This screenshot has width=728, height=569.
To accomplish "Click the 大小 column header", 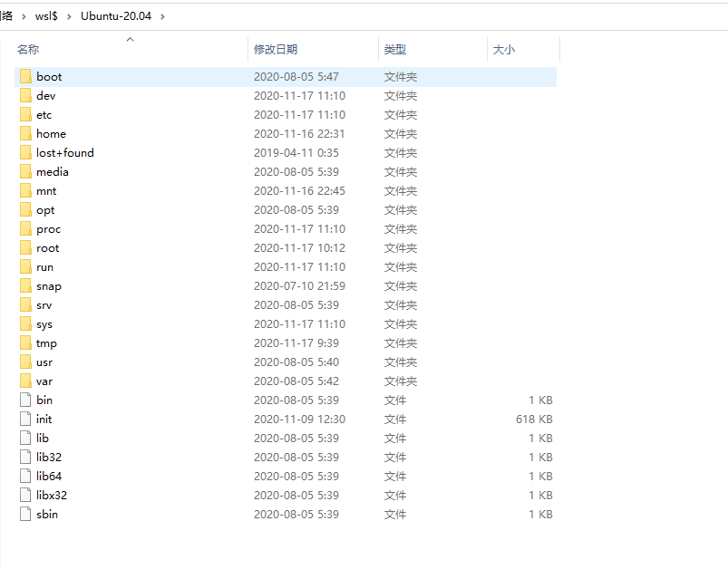I will point(504,49).
